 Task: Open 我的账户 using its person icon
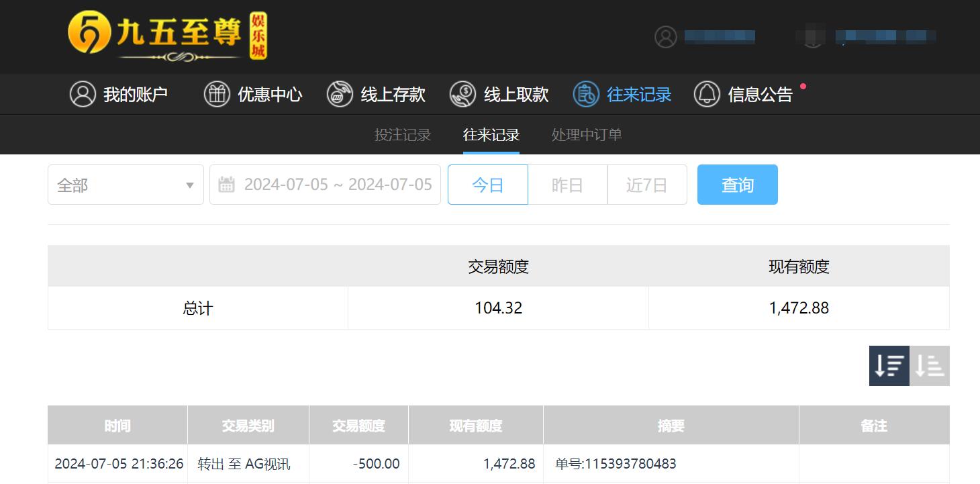pos(82,94)
